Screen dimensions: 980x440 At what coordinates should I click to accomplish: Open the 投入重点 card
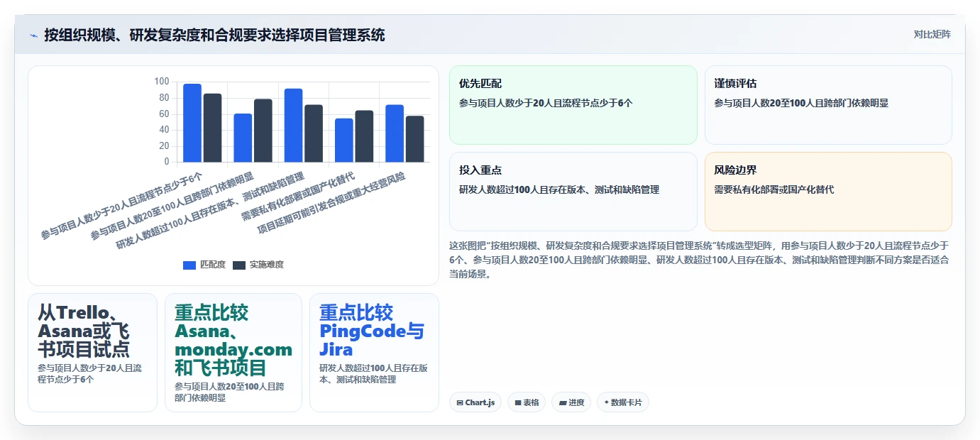click(573, 192)
